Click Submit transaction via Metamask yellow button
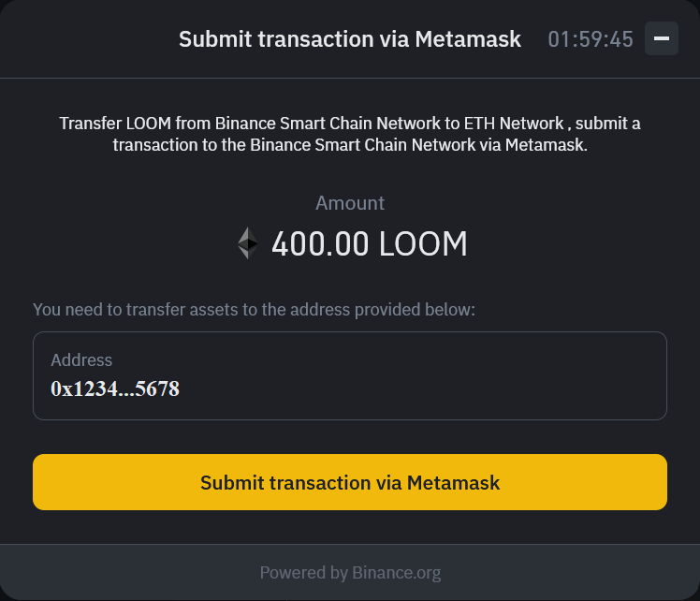The width and height of the screenshot is (700, 601). point(350,483)
